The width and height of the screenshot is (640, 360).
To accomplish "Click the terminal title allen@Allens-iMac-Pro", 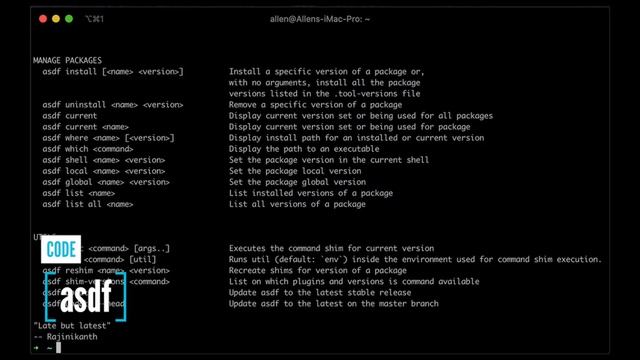I will coord(320,19).
